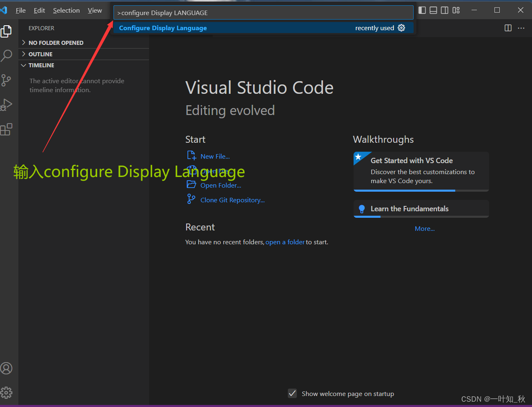Open Run and Debug view icon

tap(6, 105)
